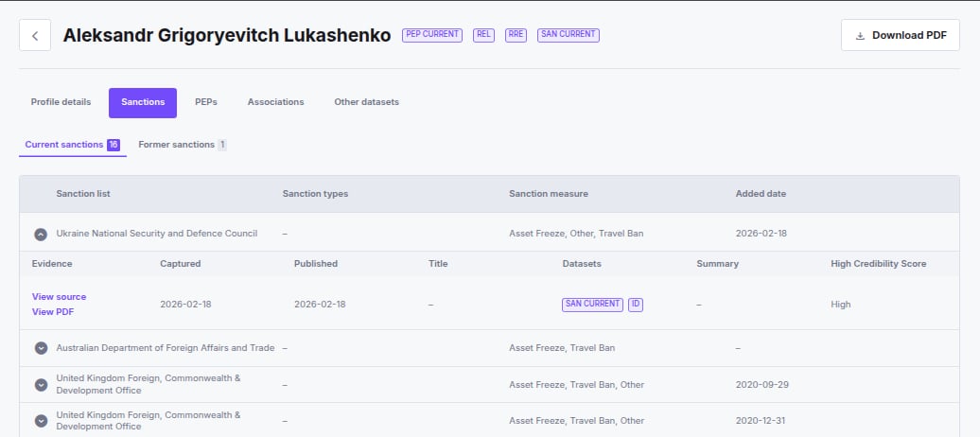The height and width of the screenshot is (437, 980).
Task: Select the Sanctions tab
Action: 143,102
